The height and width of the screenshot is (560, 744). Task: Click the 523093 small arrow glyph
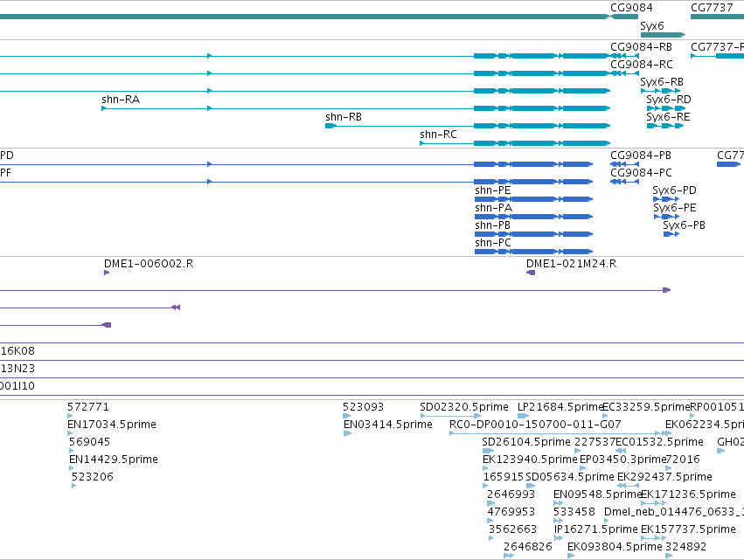click(346, 416)
